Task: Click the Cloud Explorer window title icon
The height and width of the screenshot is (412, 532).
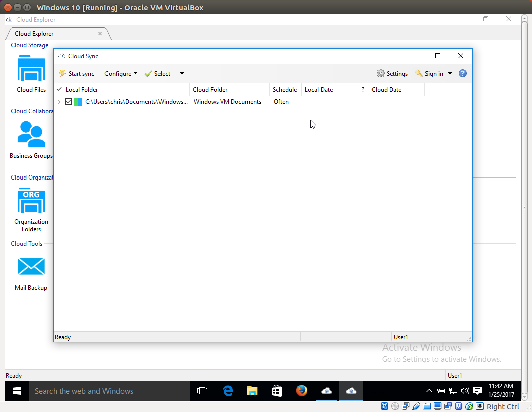Action: (10, 19)
